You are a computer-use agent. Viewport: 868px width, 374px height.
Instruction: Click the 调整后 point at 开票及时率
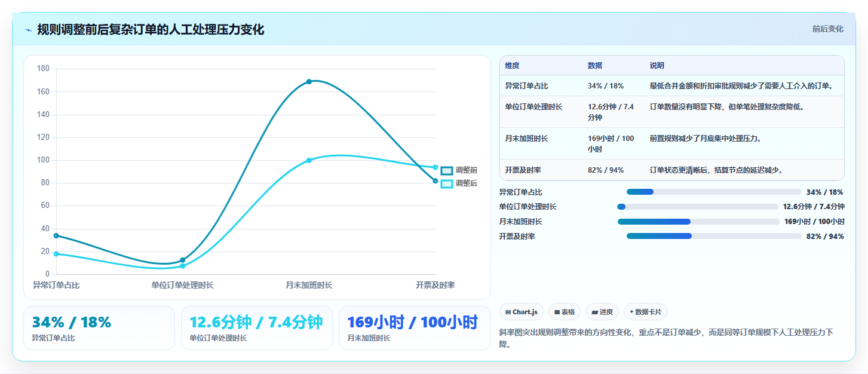pyautogui.click(x=435, y=167)
